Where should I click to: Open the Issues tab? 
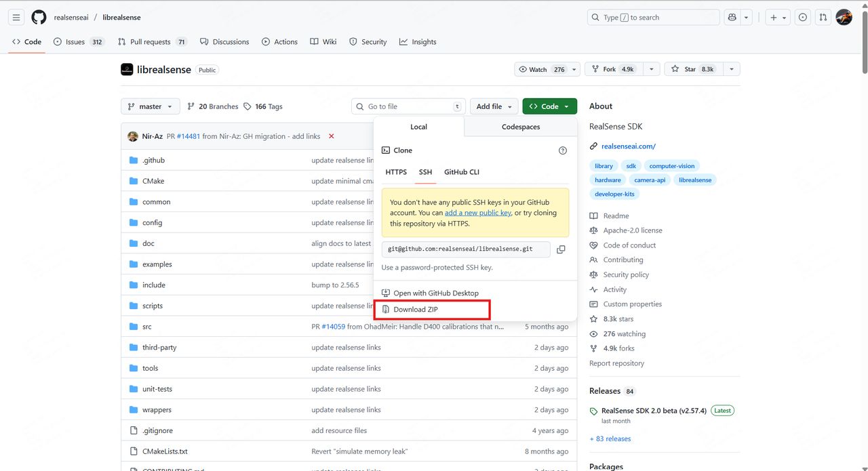point(79,42)
